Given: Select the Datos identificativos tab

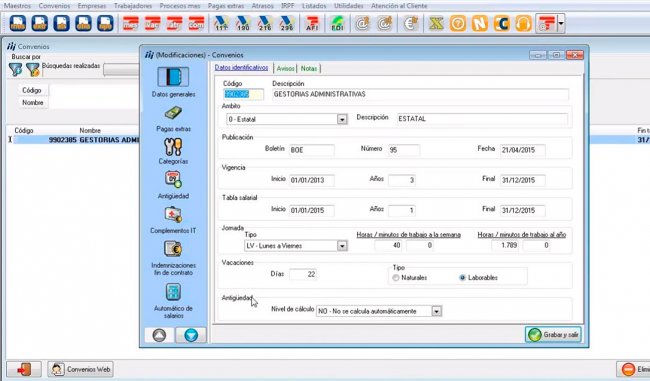Looking at the screenshot, I should click(241, 68).
